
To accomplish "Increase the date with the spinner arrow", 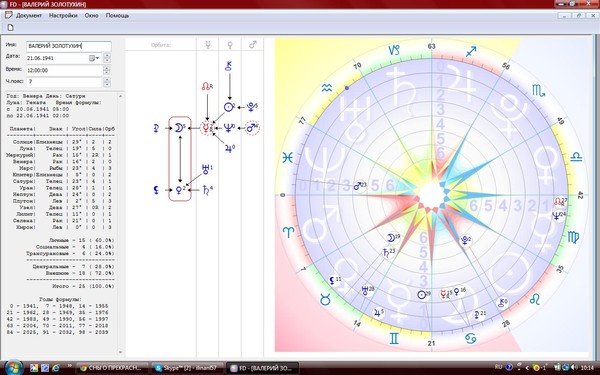I will [107, 56].
